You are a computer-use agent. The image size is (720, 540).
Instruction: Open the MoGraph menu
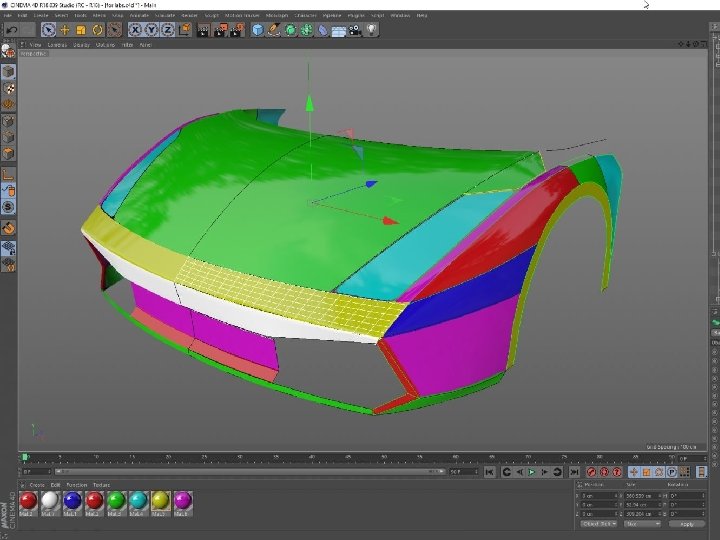(x=276, y=15)
